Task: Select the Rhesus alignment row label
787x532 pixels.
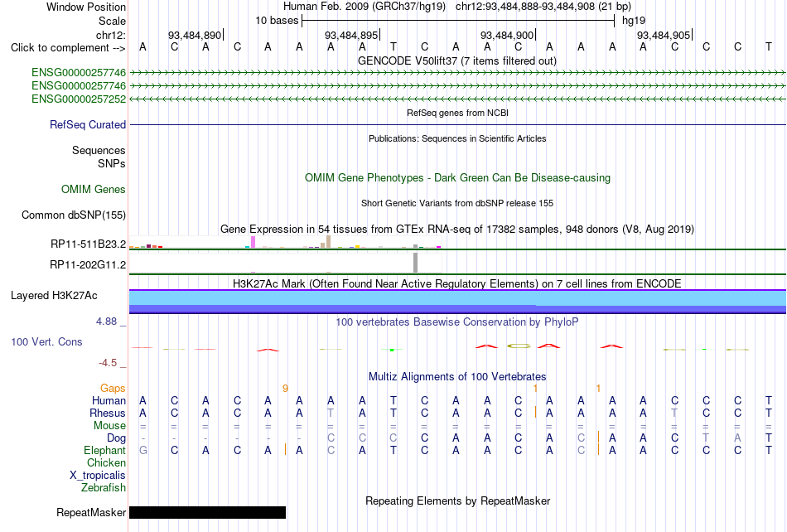Action: pos(108,413)
